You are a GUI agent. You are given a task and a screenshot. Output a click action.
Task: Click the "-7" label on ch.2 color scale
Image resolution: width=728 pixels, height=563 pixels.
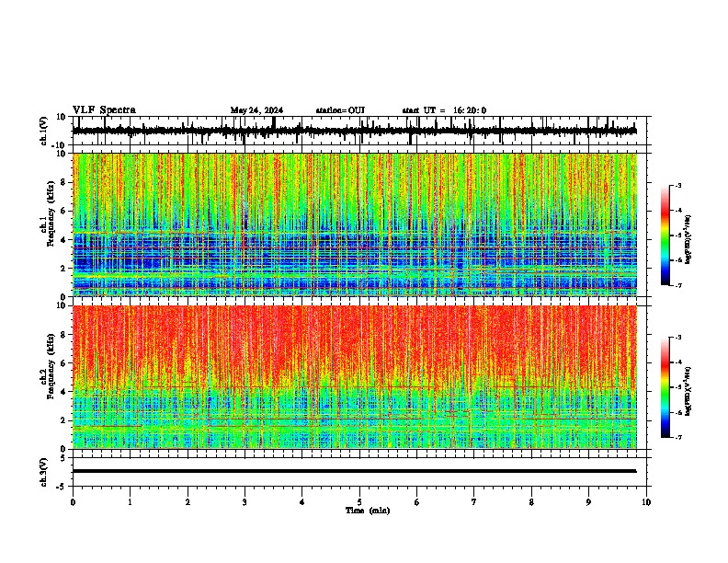(x=678, y=437)
